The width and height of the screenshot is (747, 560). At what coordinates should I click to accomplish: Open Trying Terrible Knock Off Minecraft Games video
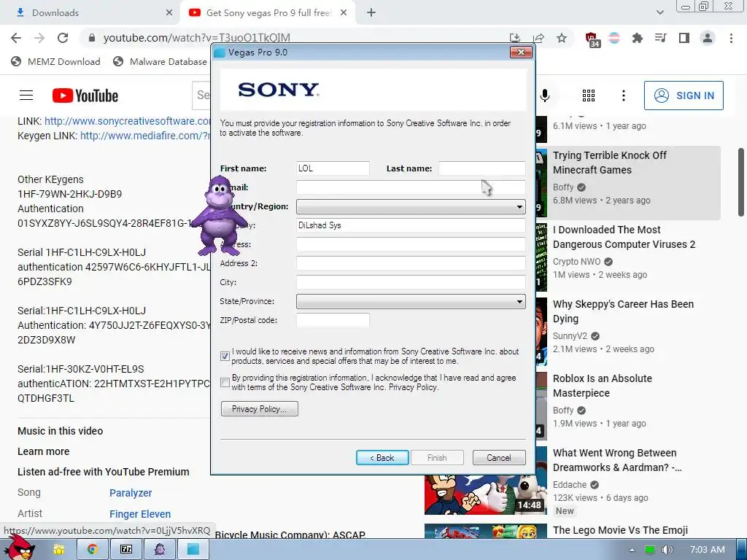tap(609, 163)
